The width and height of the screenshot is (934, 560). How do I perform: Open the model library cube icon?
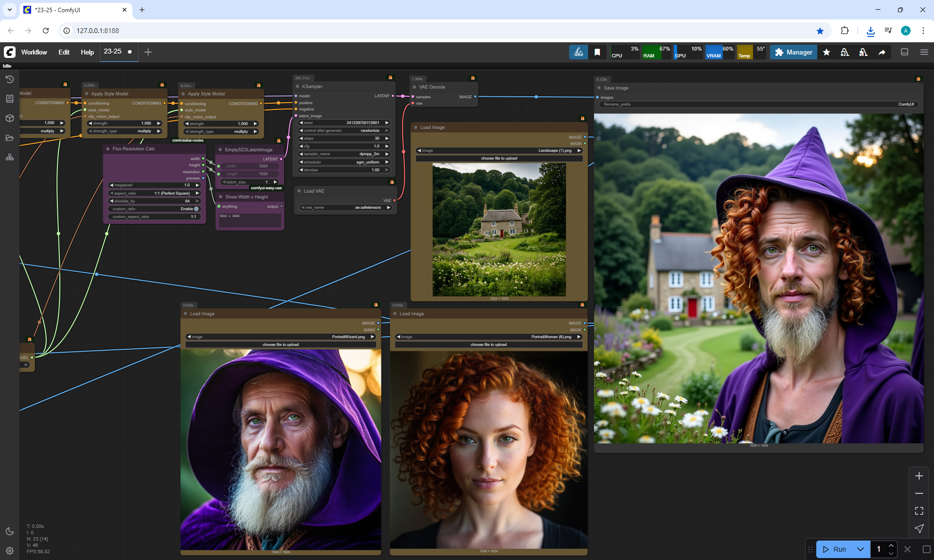pos(9,118)
